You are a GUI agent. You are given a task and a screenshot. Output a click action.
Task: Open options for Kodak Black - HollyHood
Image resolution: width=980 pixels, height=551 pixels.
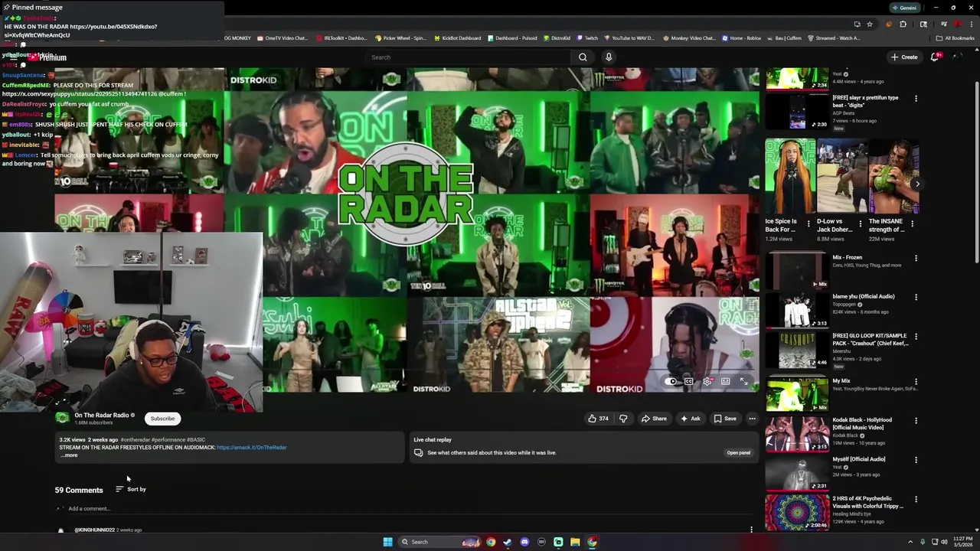coord(916,421)
